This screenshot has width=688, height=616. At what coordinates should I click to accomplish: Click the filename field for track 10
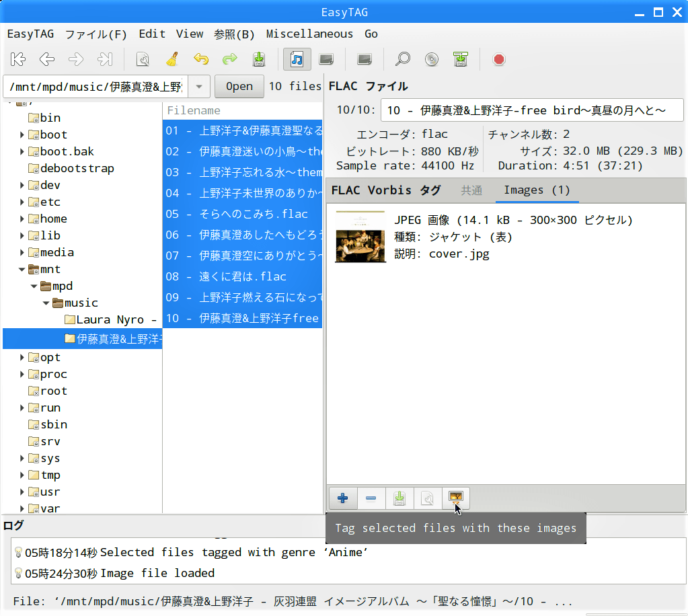click(532, 110)
